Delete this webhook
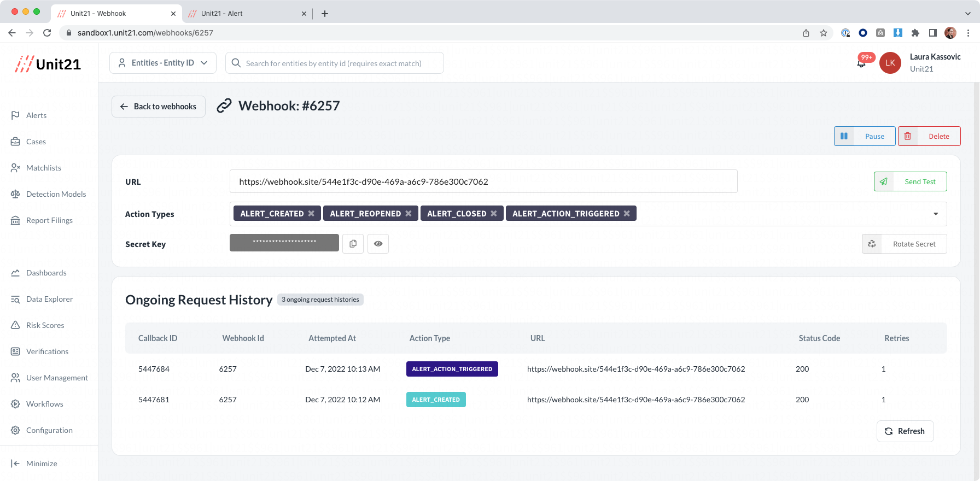This screenshot has height=481, width=980. tap(929, 136)
